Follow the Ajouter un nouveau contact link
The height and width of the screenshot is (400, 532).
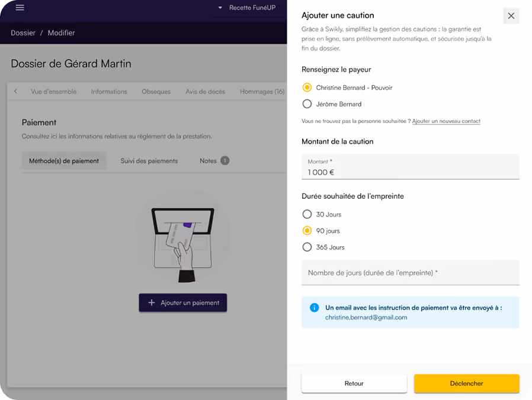(x=448, y=121)
